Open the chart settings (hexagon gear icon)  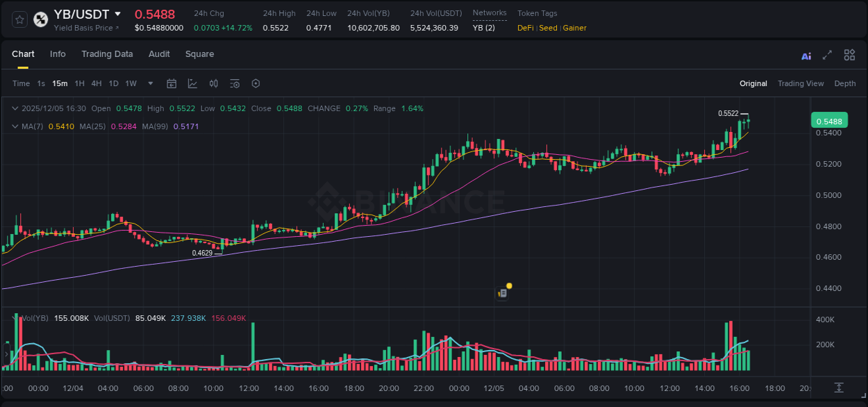(256, 83)
